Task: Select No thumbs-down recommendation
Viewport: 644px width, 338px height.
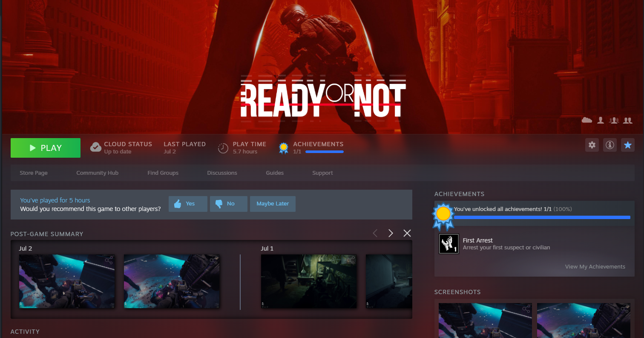Action: pyautogui.click(x=227, y=204)
